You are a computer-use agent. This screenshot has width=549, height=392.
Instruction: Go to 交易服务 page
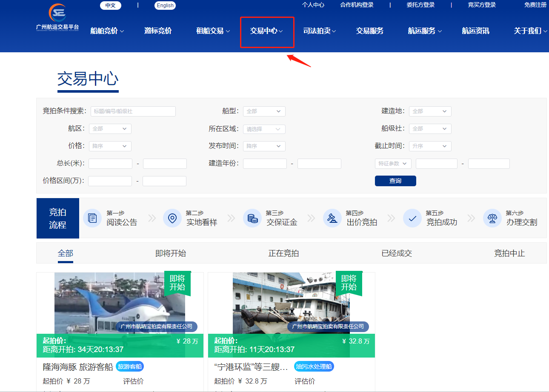coord(370,31)
